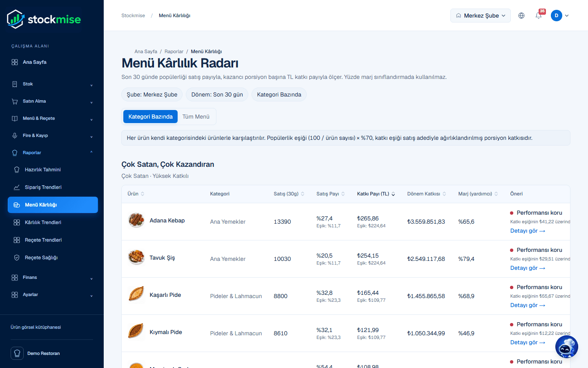Click the Reçete Trendleri grid icon

[17, 240]
